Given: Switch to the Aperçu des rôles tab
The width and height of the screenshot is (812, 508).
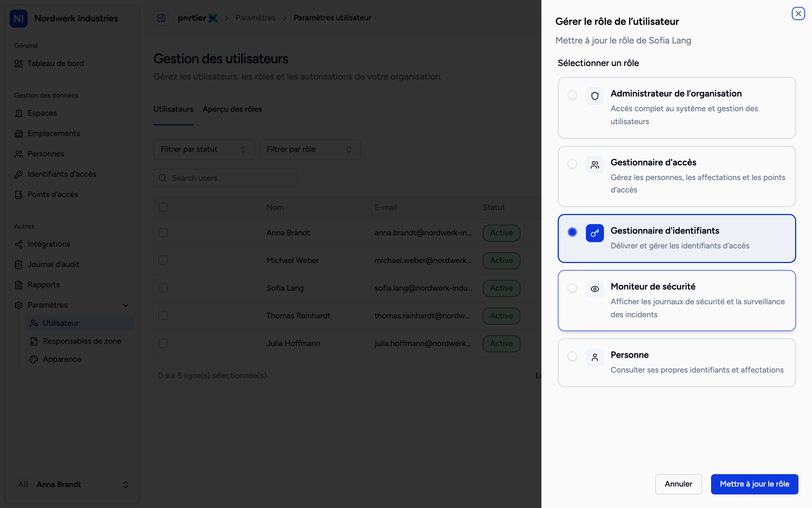Looking at the screenshot, I should tap(232, 109).
